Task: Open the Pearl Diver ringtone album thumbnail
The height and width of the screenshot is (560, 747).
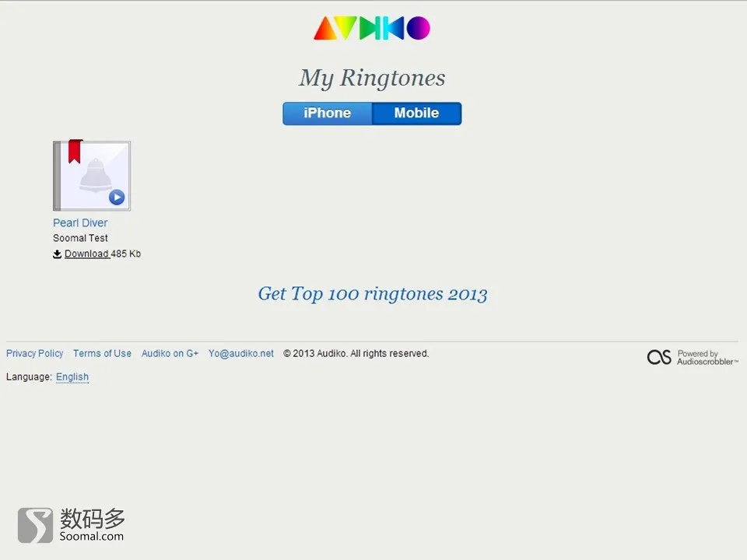Action: coord(92,175)
